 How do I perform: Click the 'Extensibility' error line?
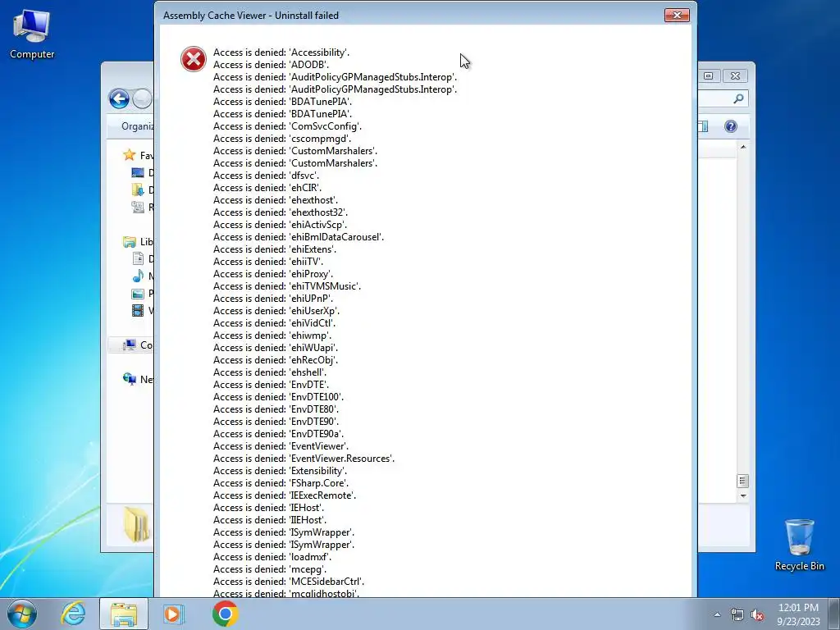tap(281, 471)
